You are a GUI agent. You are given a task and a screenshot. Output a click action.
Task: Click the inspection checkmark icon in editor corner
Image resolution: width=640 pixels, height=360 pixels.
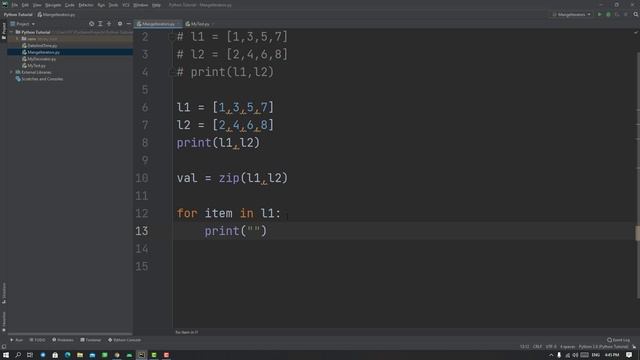pos(636,32)
